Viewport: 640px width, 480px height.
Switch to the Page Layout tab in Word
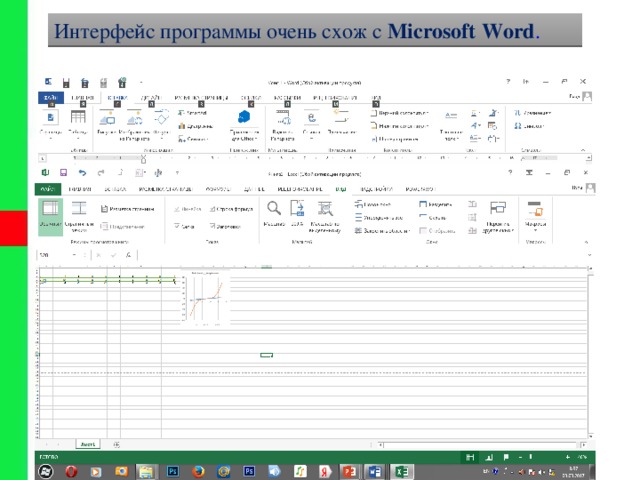pyautogui.click(x=201, y=98)
